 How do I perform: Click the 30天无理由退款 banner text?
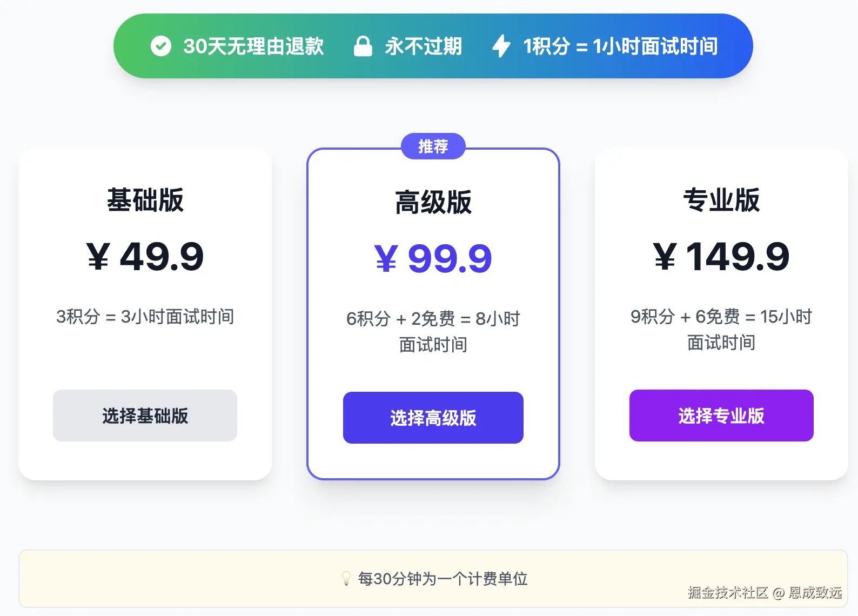253,46
